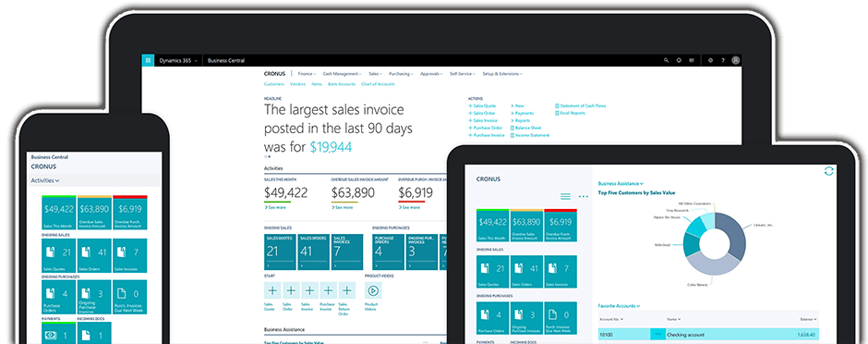
Task: Open notifications bell in top bar
Action: (x=679, y=60)
